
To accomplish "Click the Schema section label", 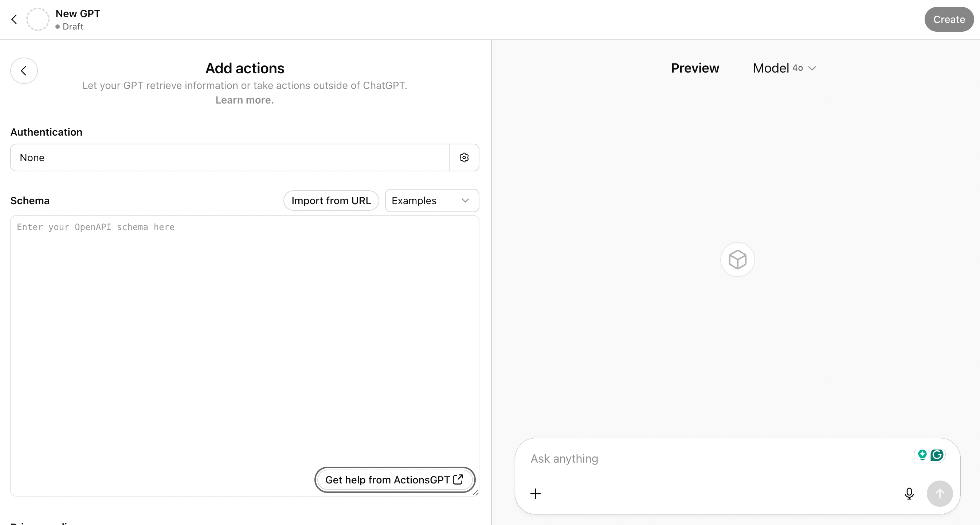I will (30, 201).
